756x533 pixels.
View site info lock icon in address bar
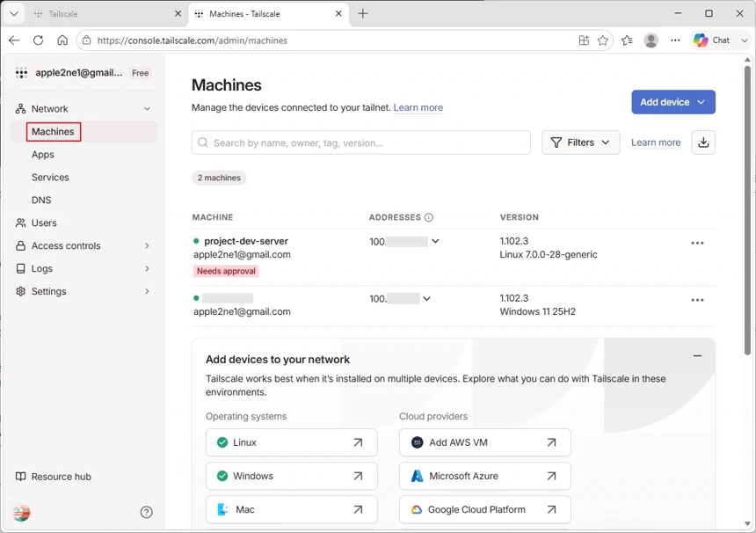[87, 40]
